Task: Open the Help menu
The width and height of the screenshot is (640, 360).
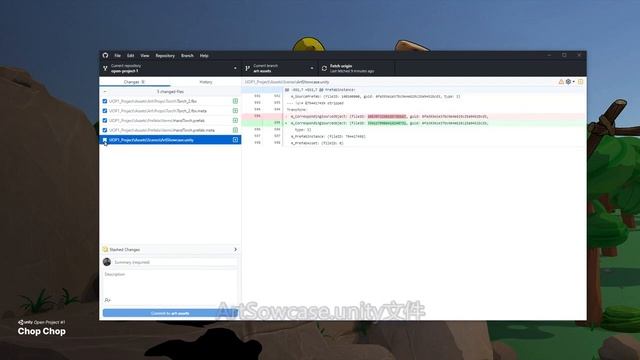Action: pyautogui.click(x=204, y=56)
